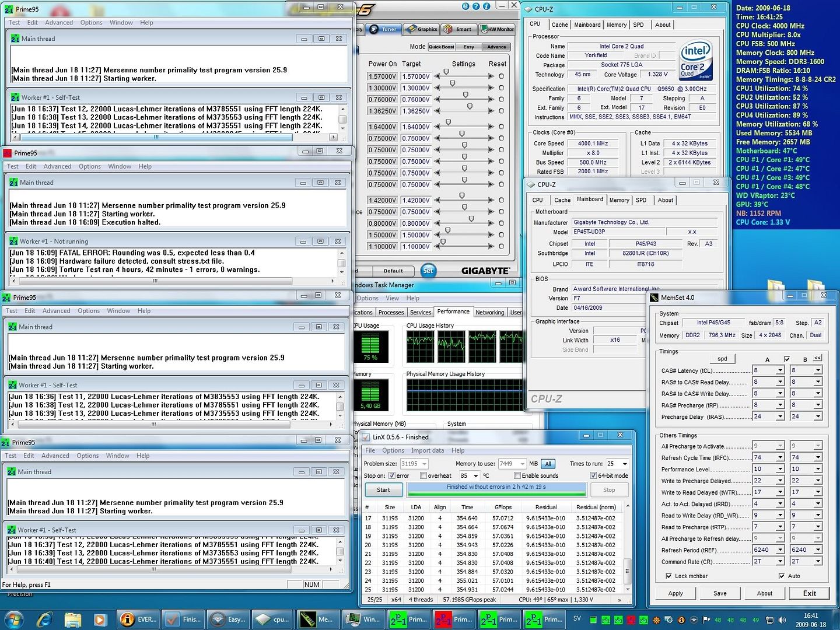The width and height of the screenshot is (840, 630).
Task: Toggle the A/B channel link checkbox in MemSet
Action: (x=787, y=359)
